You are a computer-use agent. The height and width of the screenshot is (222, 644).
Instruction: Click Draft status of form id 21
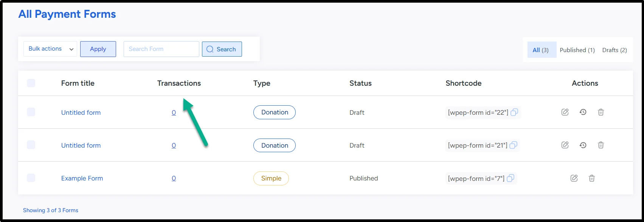tap(357, 145)
